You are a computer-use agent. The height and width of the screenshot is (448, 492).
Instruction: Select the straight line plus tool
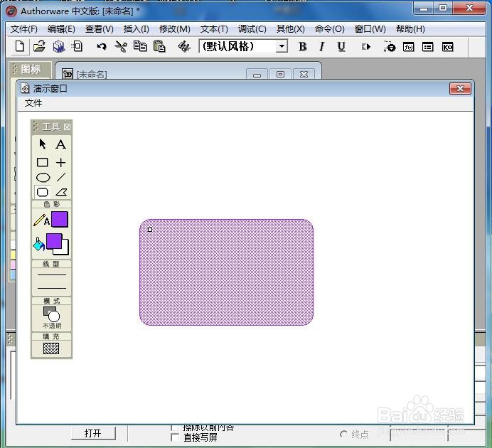(x=61, y=162)
